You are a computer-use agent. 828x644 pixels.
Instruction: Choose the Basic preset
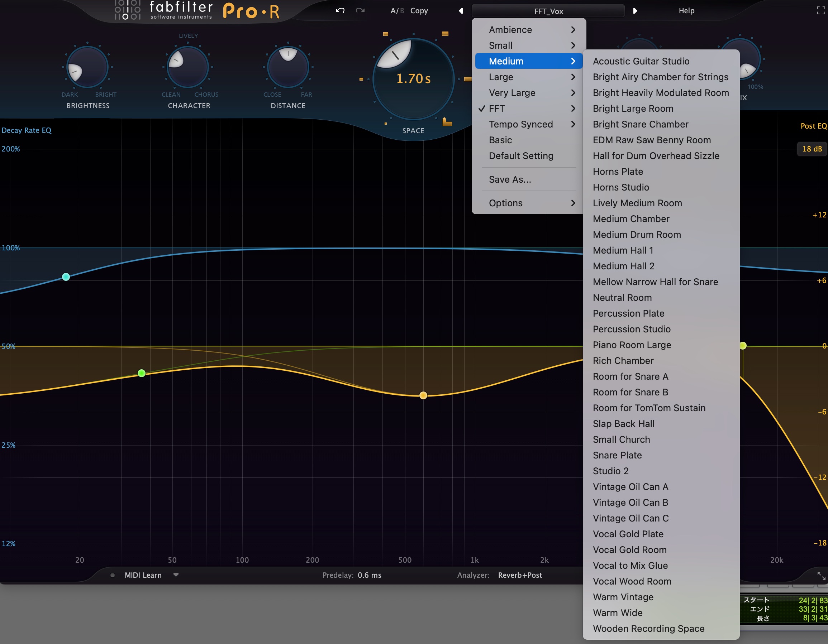(529, 140)
